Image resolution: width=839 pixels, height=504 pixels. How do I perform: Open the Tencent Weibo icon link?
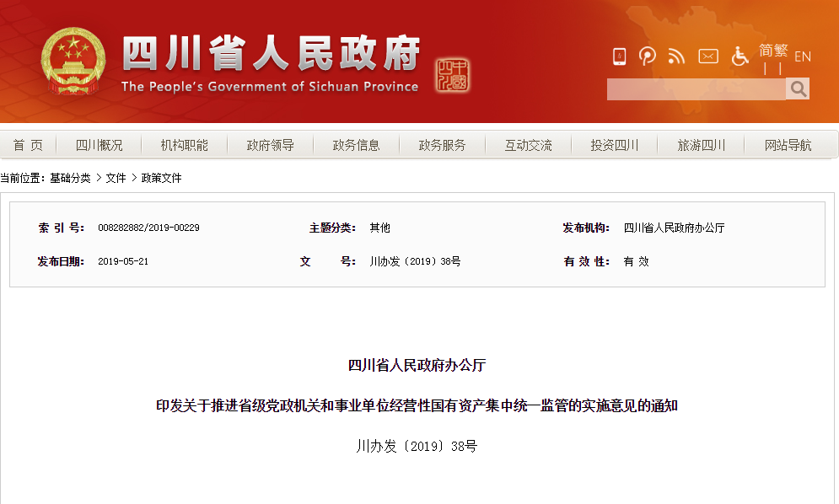[648, 56]
